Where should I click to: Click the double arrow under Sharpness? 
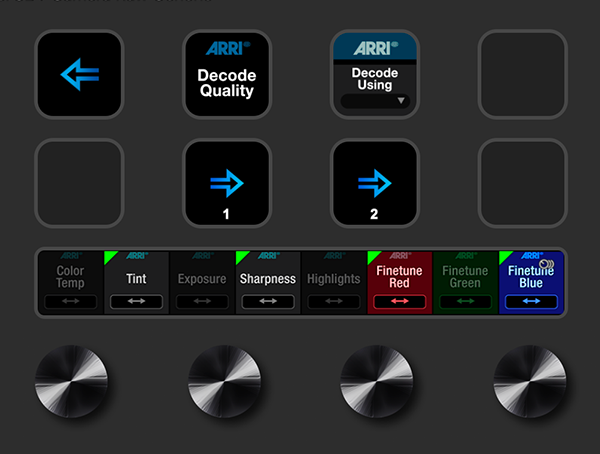coord(268,301)
